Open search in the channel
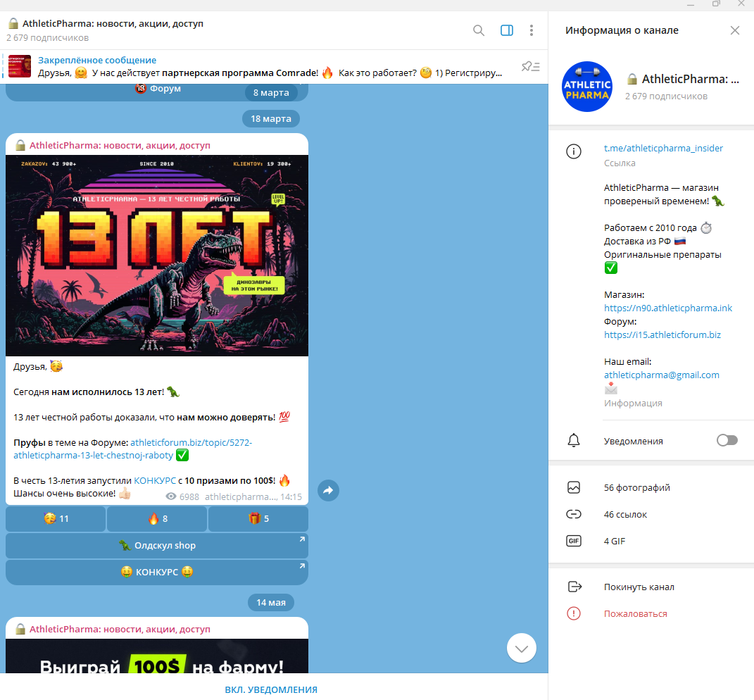The height and width of the screenshot is (700, 754). tap(479, 30)
